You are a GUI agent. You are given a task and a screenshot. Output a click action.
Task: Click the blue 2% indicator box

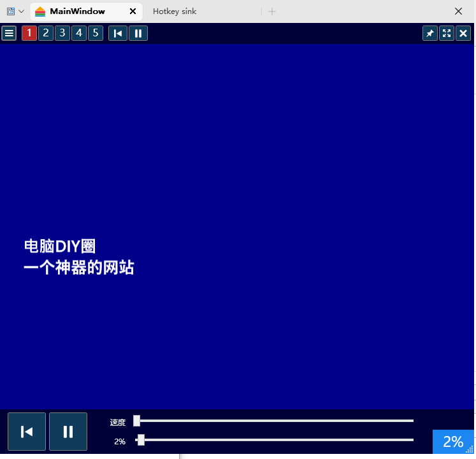tap(453, 442)
